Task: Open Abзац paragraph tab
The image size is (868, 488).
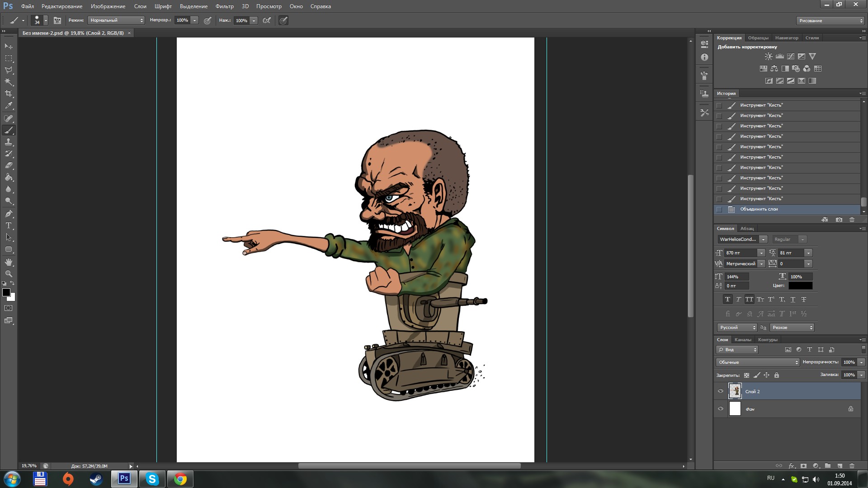Action: click(x=747, y=229)
